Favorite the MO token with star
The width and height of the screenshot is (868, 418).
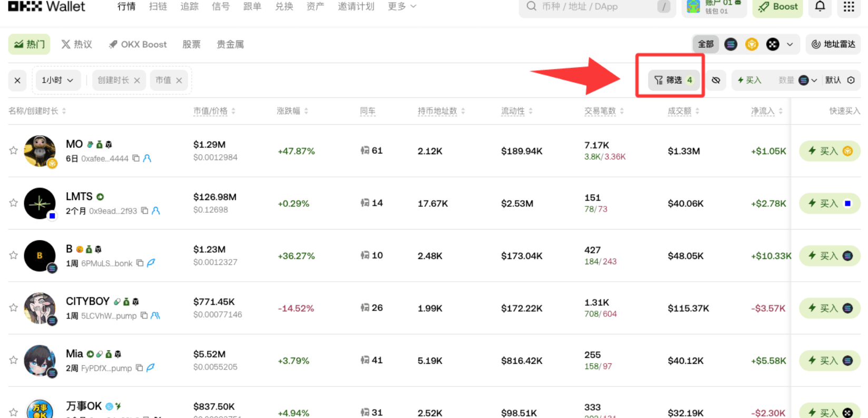tap(14, 151)
